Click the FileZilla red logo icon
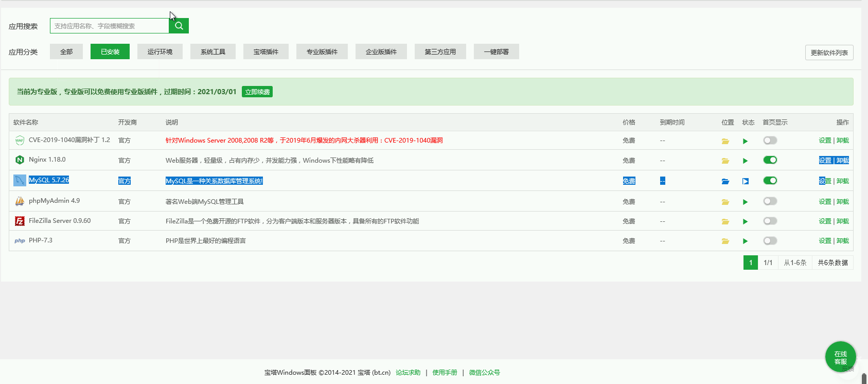868x384 pixels. (x=20, y=221)
